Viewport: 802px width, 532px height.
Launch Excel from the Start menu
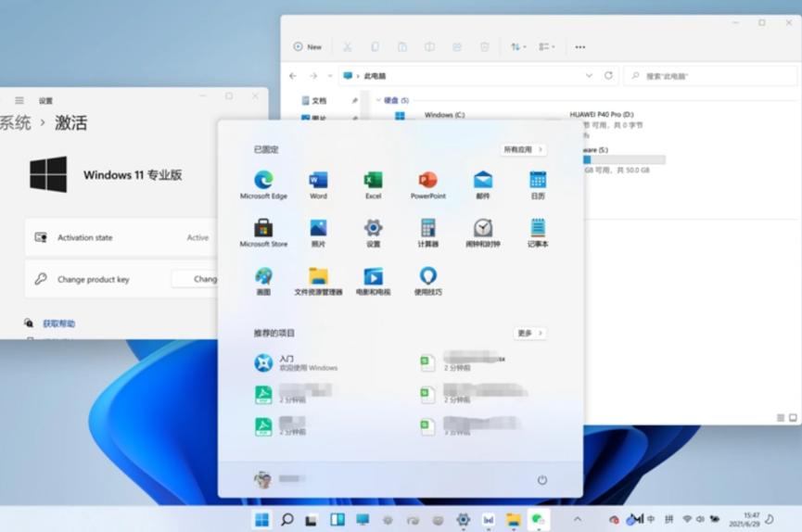click(x=373, y=184)
